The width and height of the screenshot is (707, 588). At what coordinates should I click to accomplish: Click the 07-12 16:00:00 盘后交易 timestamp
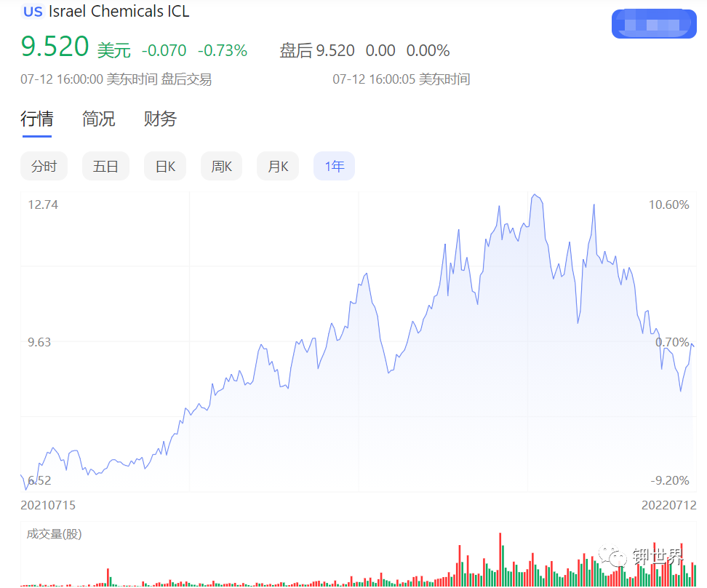tap(116, 79)
